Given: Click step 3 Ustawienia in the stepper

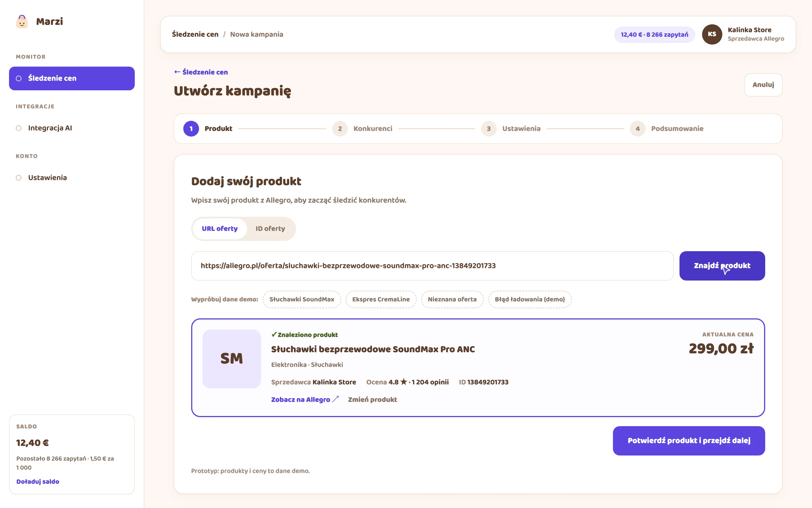Looking at the screenshot, I should tap(511, 129).
